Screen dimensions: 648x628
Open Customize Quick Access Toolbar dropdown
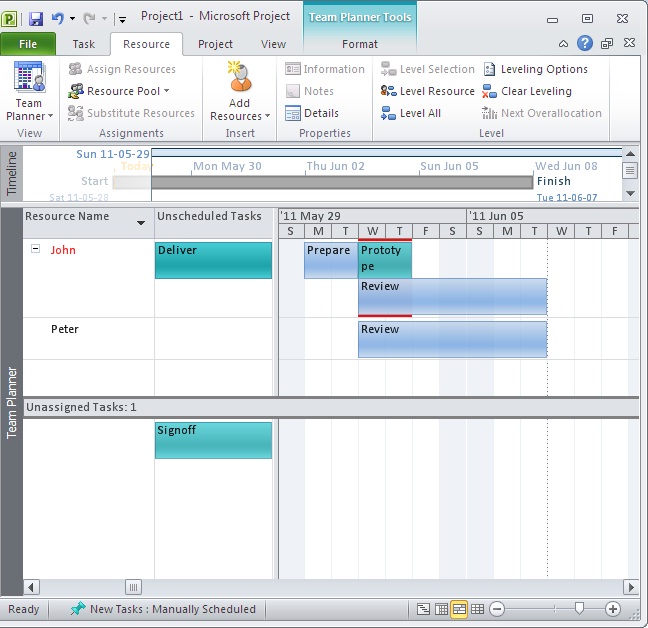(122, 19)
